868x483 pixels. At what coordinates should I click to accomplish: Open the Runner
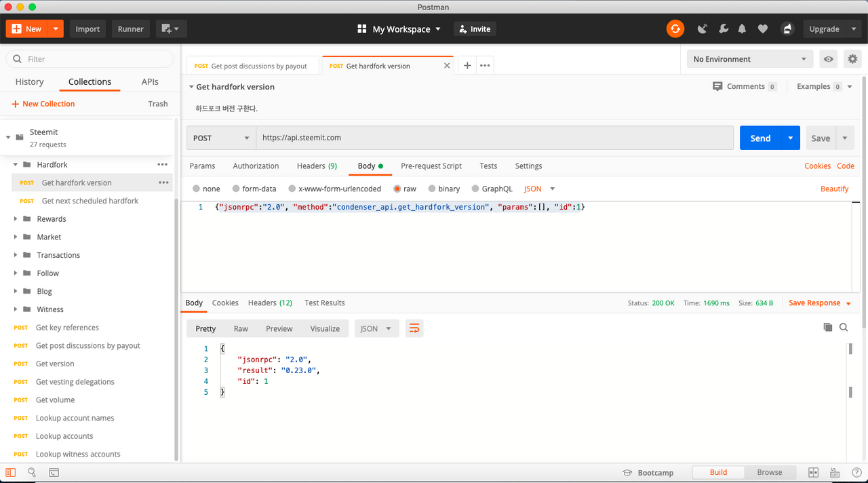pyautogui.click(x=131, y=28)
